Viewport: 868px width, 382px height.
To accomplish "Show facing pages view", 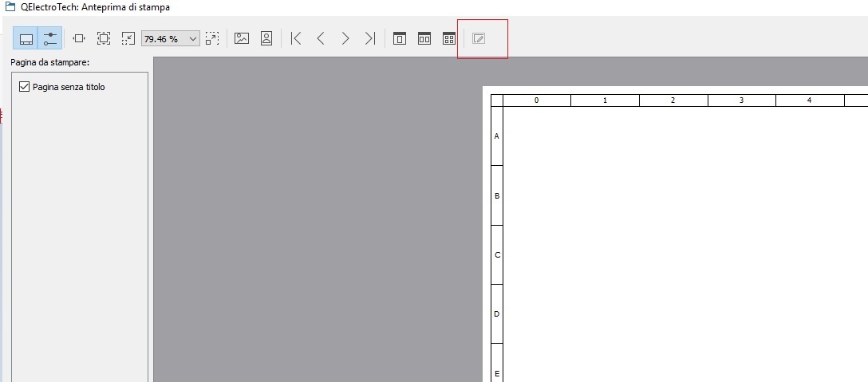I will 424,38.
